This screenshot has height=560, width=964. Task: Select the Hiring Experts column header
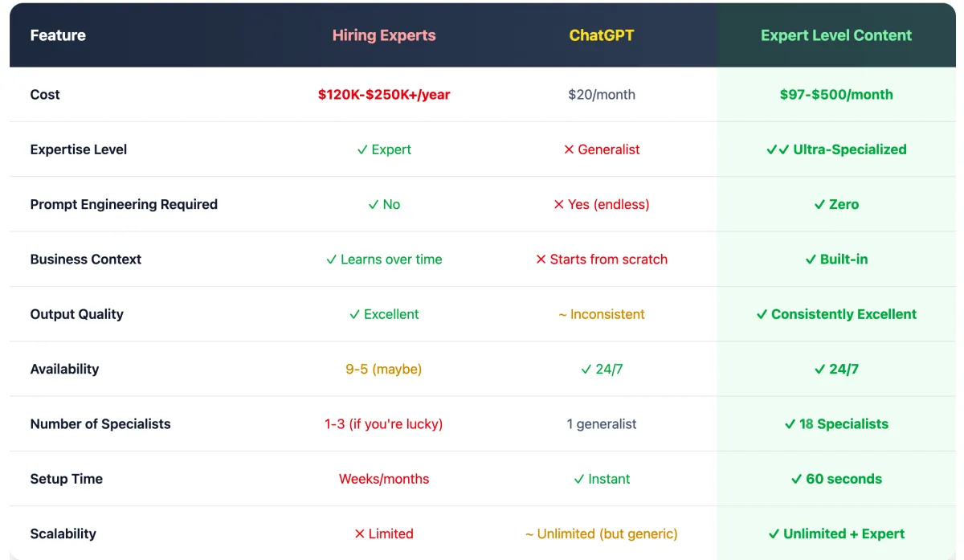pos(384,35)
